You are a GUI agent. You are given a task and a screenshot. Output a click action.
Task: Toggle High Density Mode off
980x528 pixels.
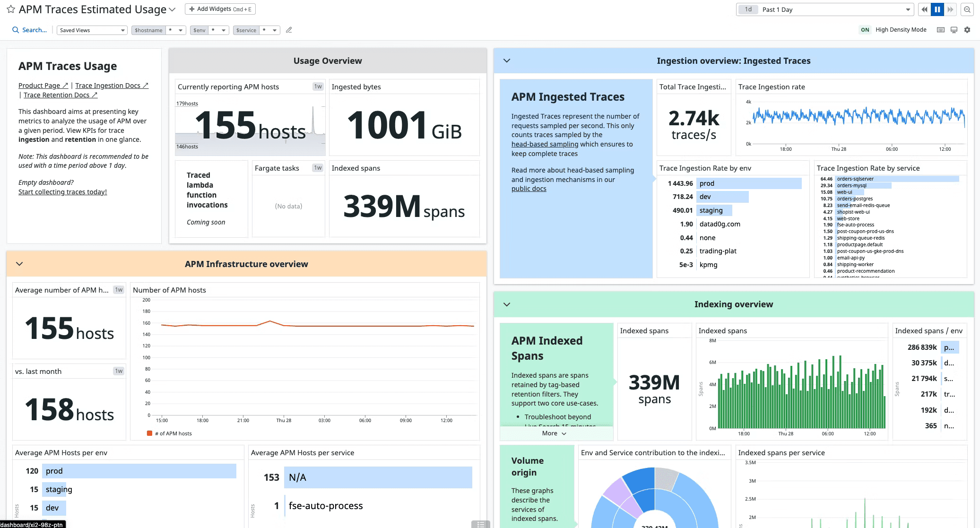(x=865, y=30)
